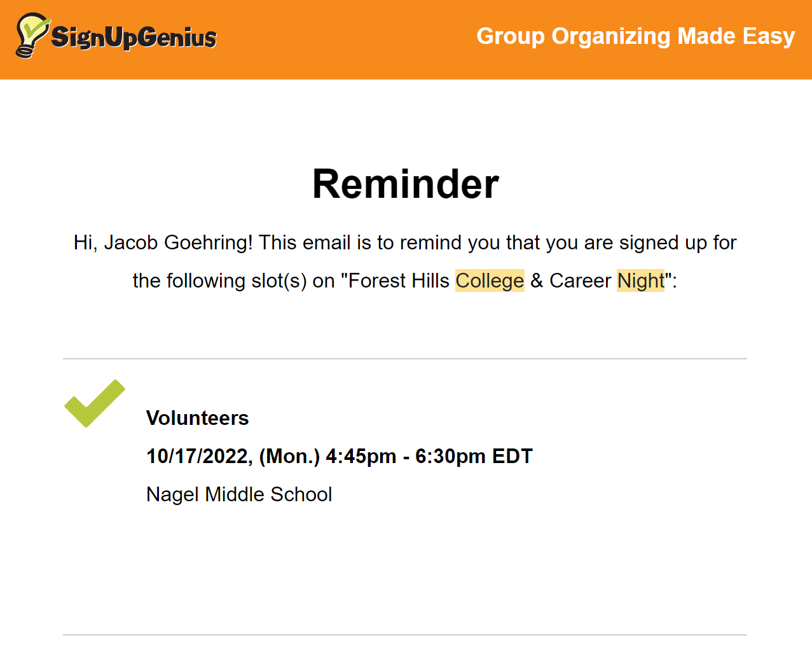Click the "EDT" timezone label
Viewport: 812px width, 645px height.
tap(513, 456)
